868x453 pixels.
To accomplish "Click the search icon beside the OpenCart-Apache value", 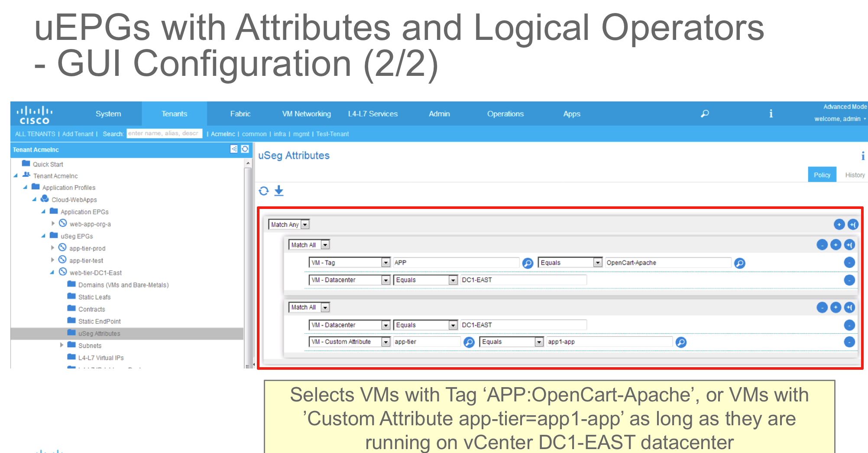I will tap(739, 263).
